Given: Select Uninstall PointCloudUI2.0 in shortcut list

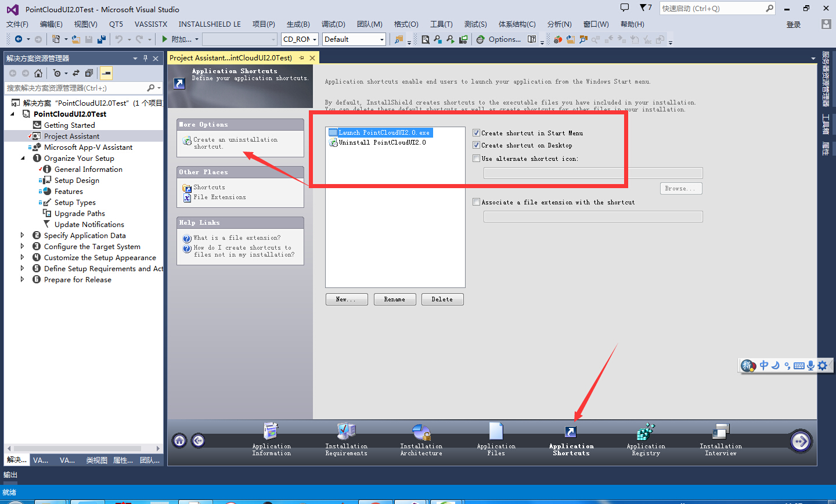Looking at the screenshot, I should pyautogui.click(x=382, y=142).
